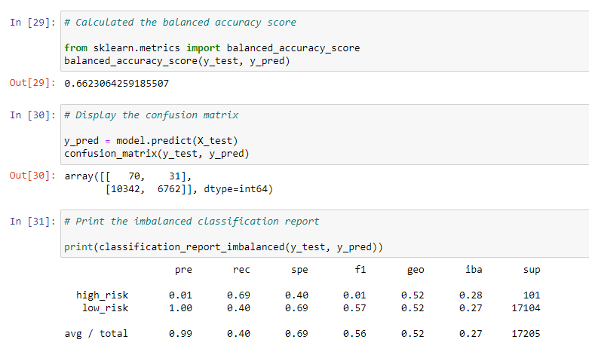Click low_risk support value 17104
Viewport: 589px width, 364px height.
pyautogui.click(x=526, y=308)
